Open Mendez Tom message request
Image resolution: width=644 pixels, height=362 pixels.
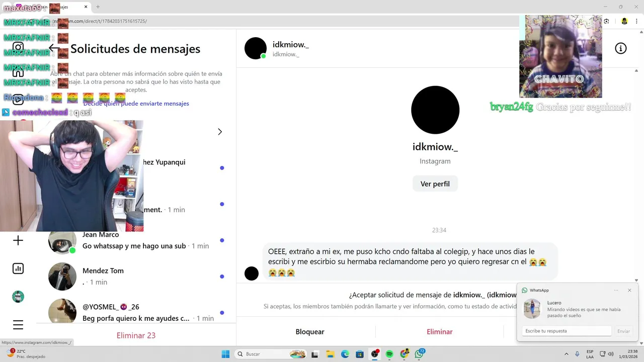click(136, 277)
